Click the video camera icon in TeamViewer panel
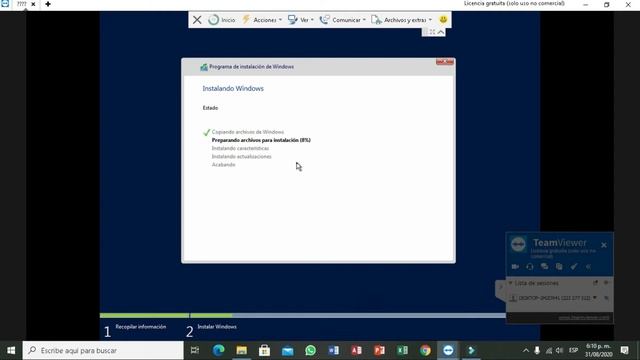640x360 pixels. tap(515, 267)
